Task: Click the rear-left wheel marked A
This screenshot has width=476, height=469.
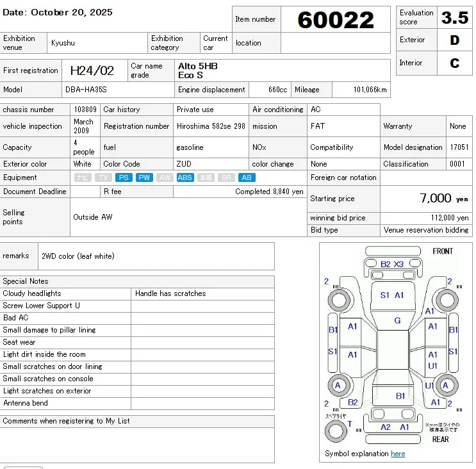Action: (338, 386)
